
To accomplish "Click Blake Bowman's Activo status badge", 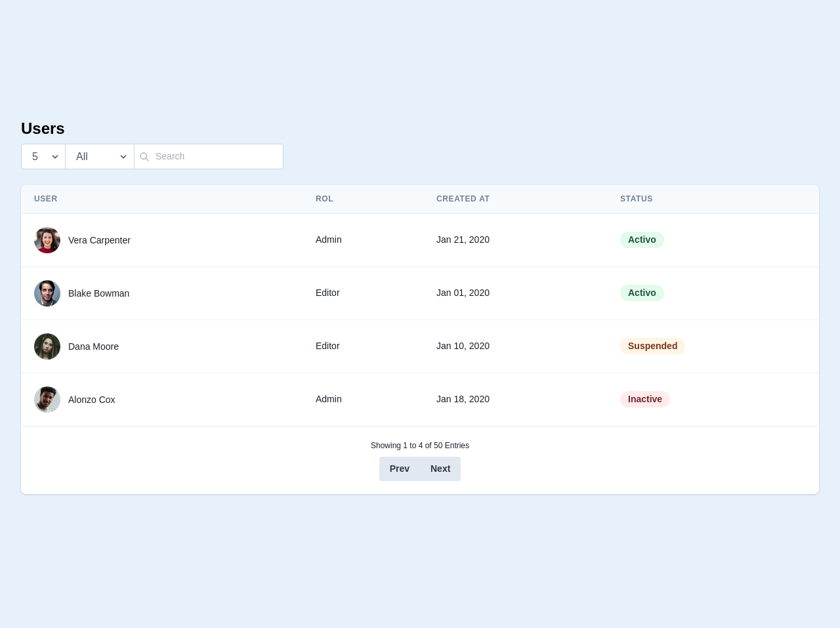I will [642, 293].
